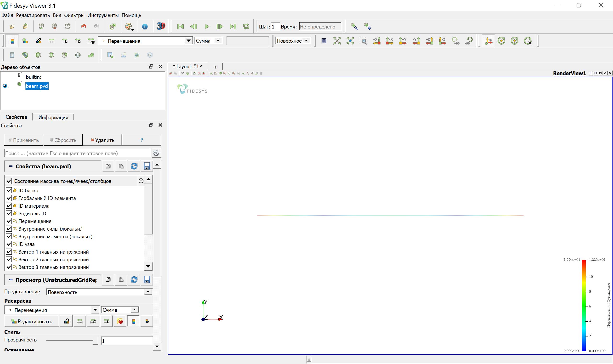Jump to last frame
Screen dimensions: 613x364
pos(233,26)
